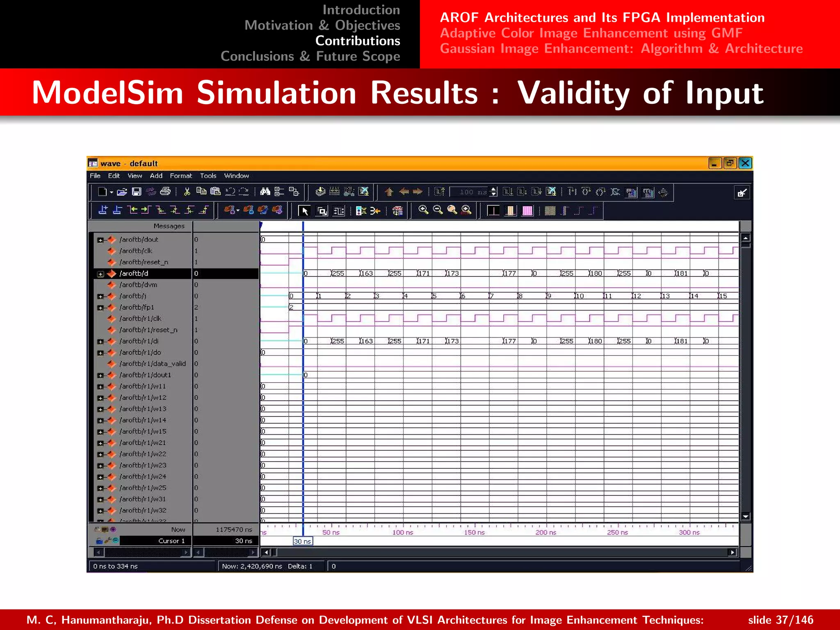Click the Collapse All tree icon

[x=294, y=191]
